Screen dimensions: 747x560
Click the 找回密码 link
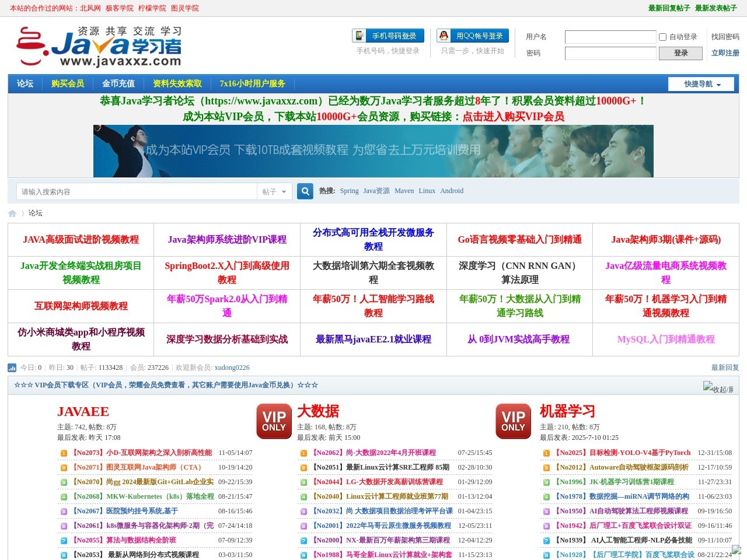pyautogui.click(x=725, y=37)
